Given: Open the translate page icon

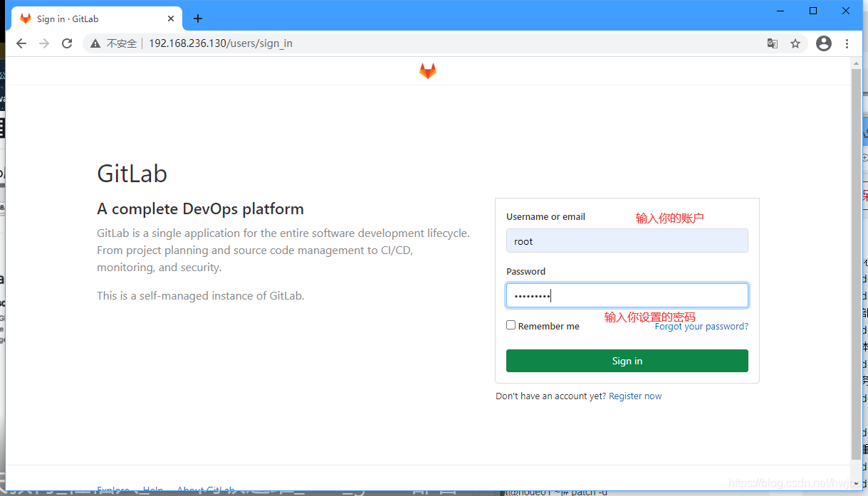Looking at the screenshot, I should click(773, 43).
